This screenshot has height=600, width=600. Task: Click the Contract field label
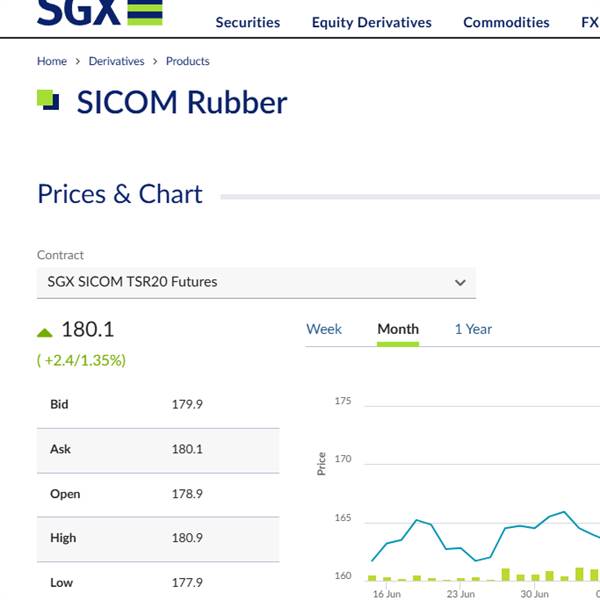point(60,255)
